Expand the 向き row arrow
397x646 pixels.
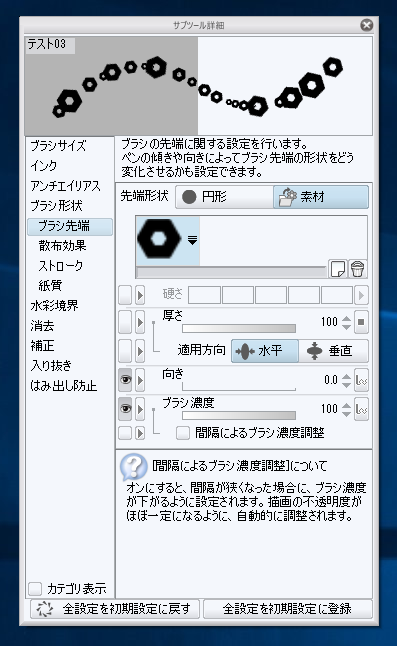tap(140, 380)
